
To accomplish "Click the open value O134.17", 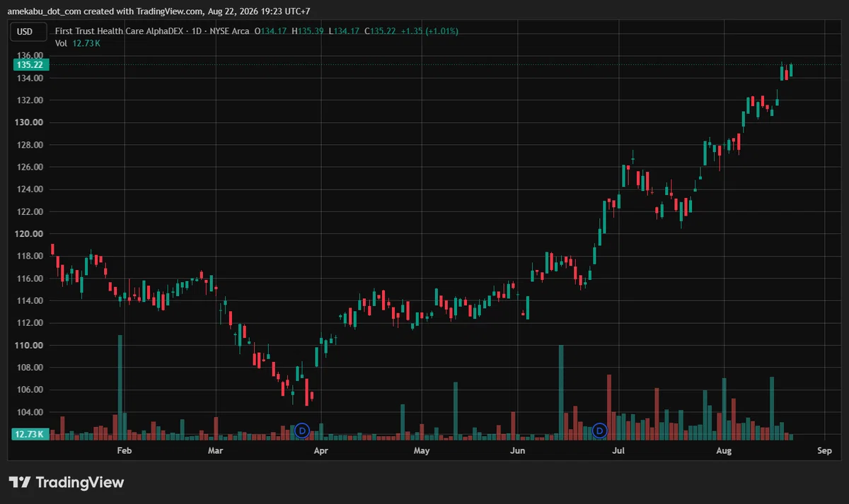I will [x=271, y=31].
